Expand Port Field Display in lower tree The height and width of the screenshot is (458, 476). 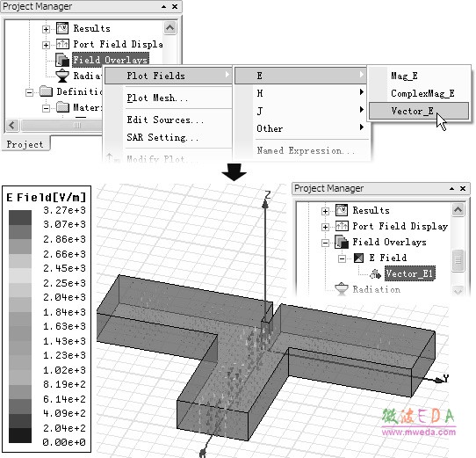click(325, 227)
